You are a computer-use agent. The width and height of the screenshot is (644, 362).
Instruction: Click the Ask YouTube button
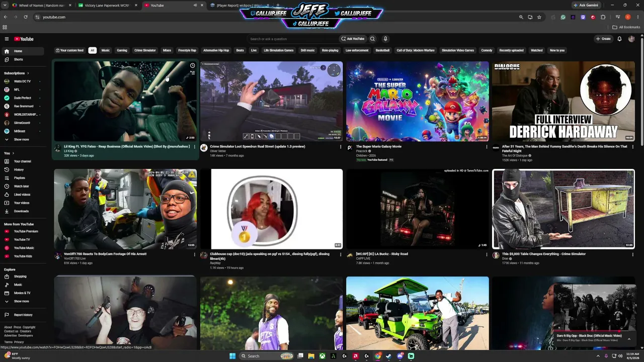pos(353,39)
